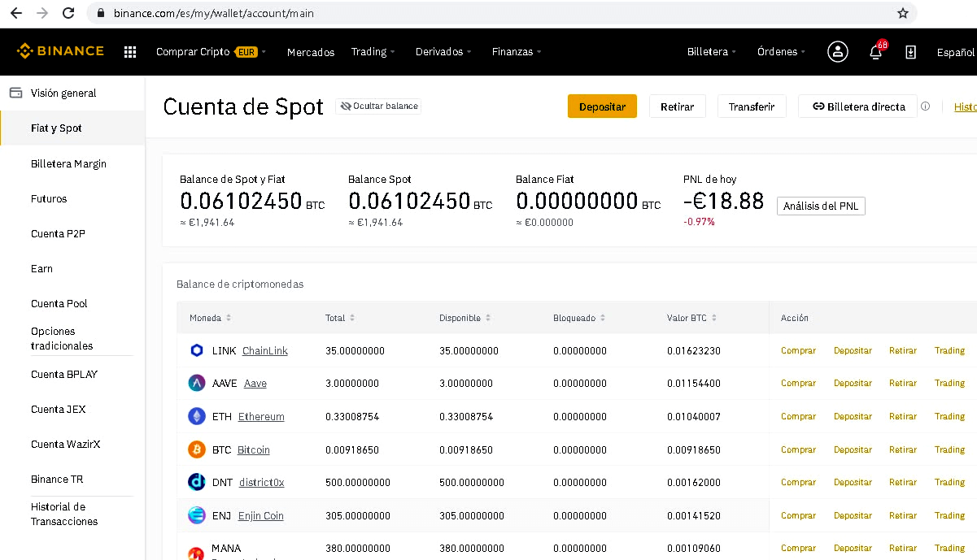Click the Binance logo
977x560 pixels.
click(60, 50)
